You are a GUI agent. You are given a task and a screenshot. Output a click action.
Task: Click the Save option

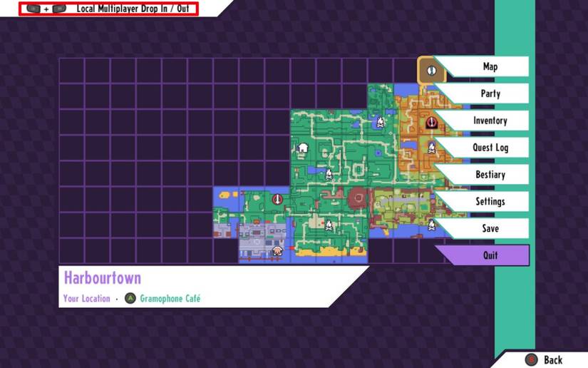[490, 229]
